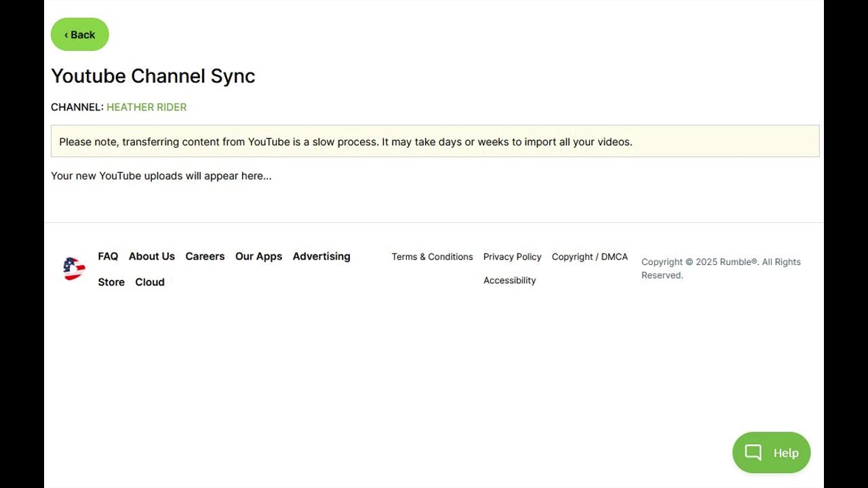Go to the About Us page
The width and height of the screenshot is (868, 488).
[x=152, y=256]
